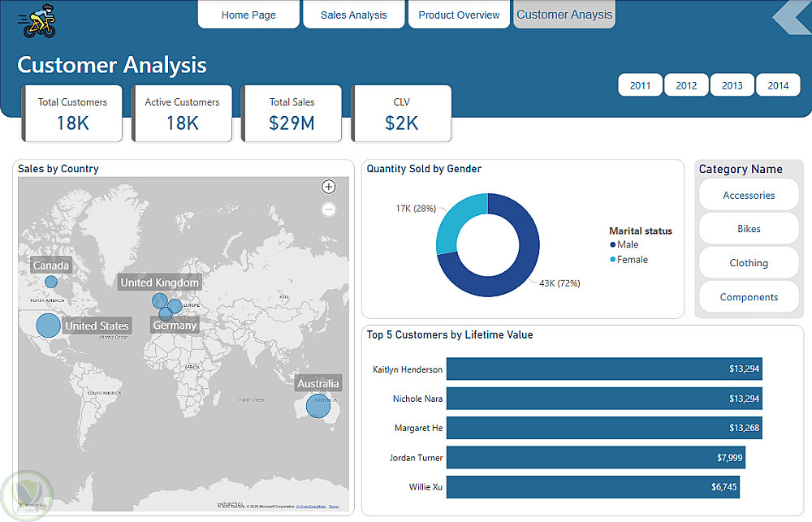
Task: Click the Female legend color dot
Action: pos(612,260)
